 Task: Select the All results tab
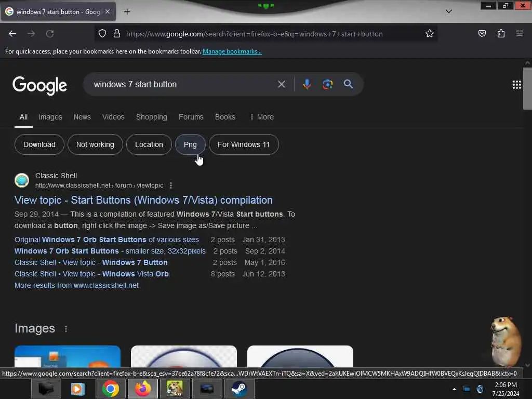[x=23, y=117]
